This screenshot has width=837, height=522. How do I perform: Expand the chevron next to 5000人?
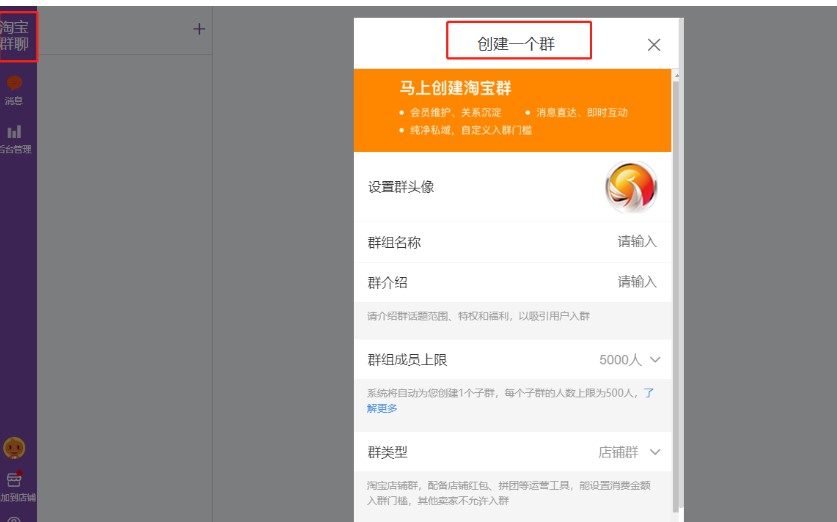[655, 360]
